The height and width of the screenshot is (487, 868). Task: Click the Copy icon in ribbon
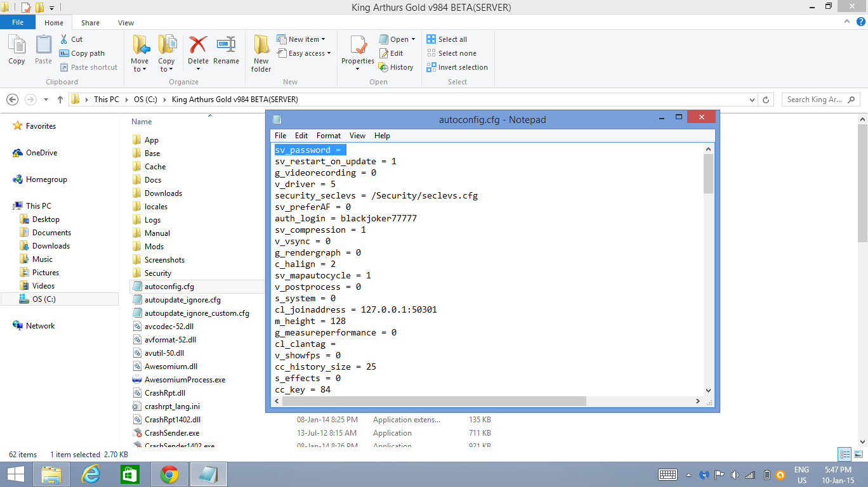point(16,46)
